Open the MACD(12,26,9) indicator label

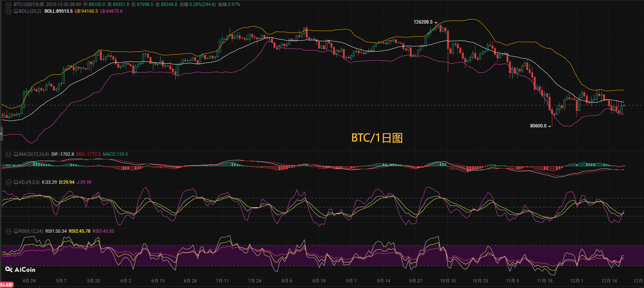tap(34, 154)
